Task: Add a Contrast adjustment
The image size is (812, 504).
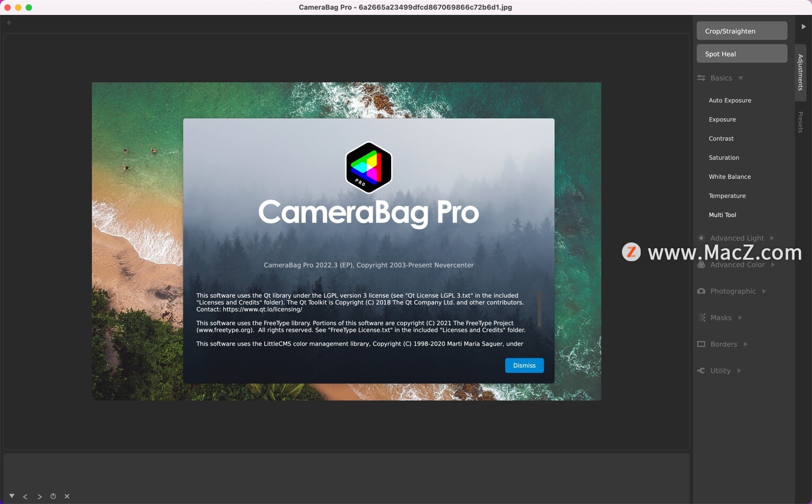Action: click(721, 138)
